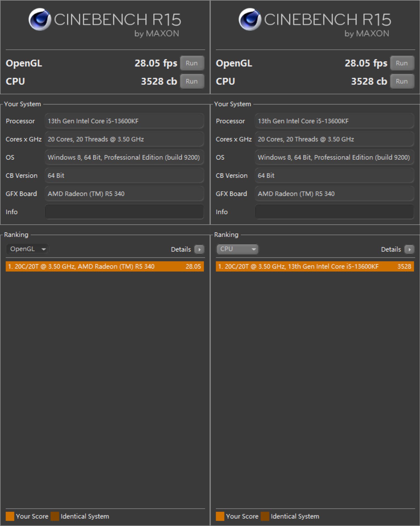Click the OS field in the left panel
The image size is (420, 526).
tap(124, 157)
